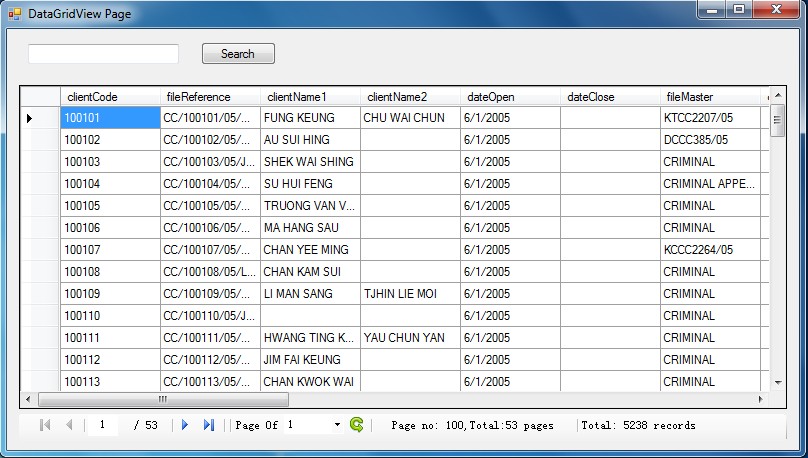Select row header for client 100105
This screenshot has width=808, height=458.
[x=39, y=206]
